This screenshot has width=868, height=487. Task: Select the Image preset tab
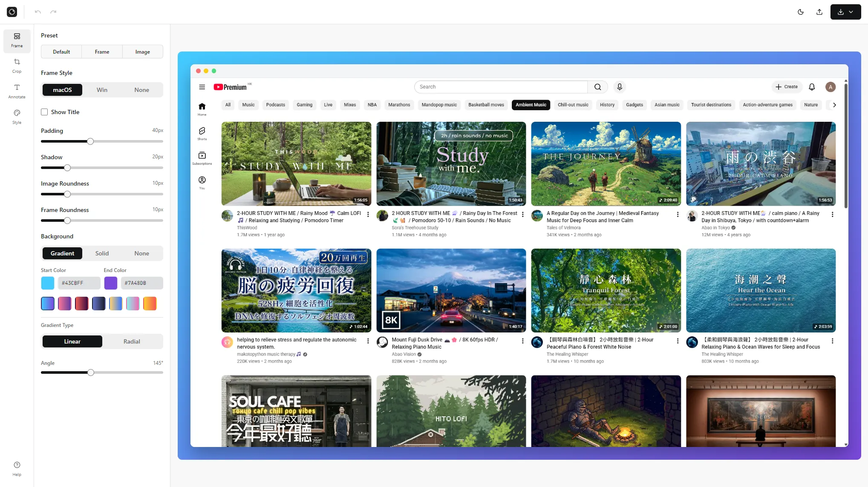[x=142, y=52]
